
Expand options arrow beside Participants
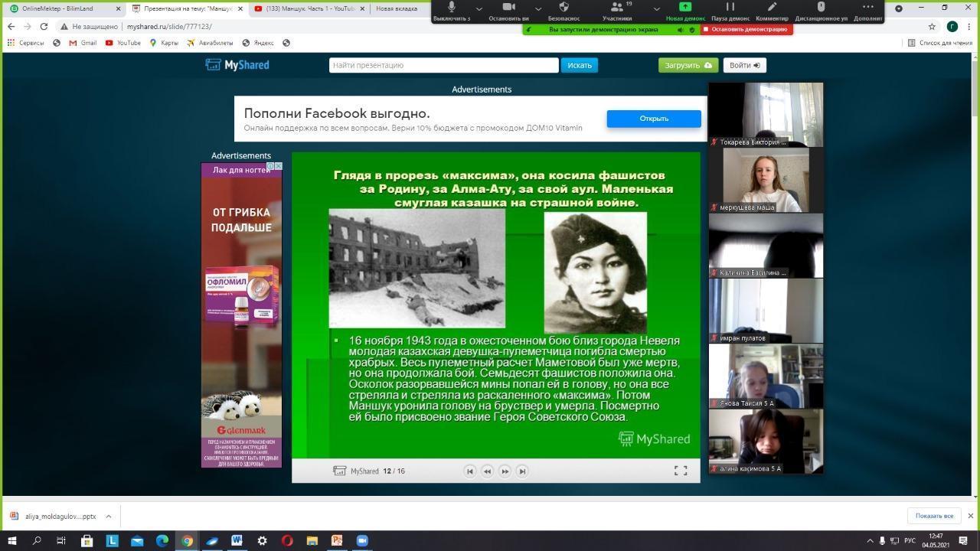(x=656, y=9)
